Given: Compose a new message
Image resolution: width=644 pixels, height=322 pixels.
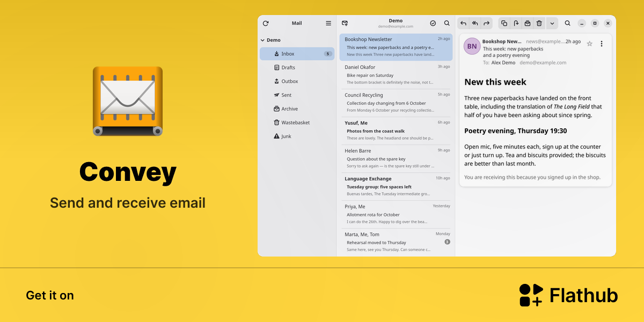Looking at the screenshot, I should [x=345, y=23].
